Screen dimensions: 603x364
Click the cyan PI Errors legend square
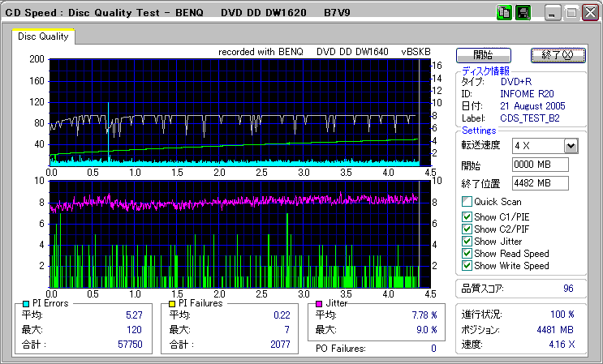click(x=27, y=303)
